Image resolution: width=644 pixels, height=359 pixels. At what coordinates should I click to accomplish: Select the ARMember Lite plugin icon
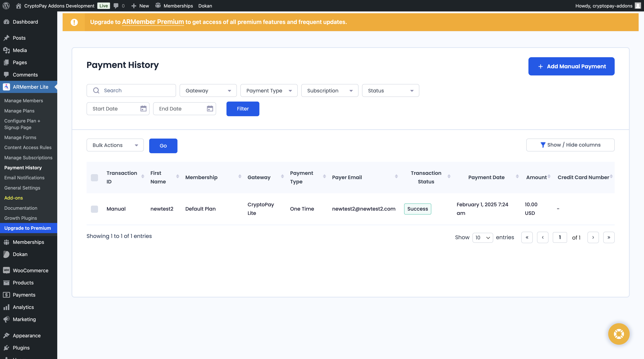point(6,87)
